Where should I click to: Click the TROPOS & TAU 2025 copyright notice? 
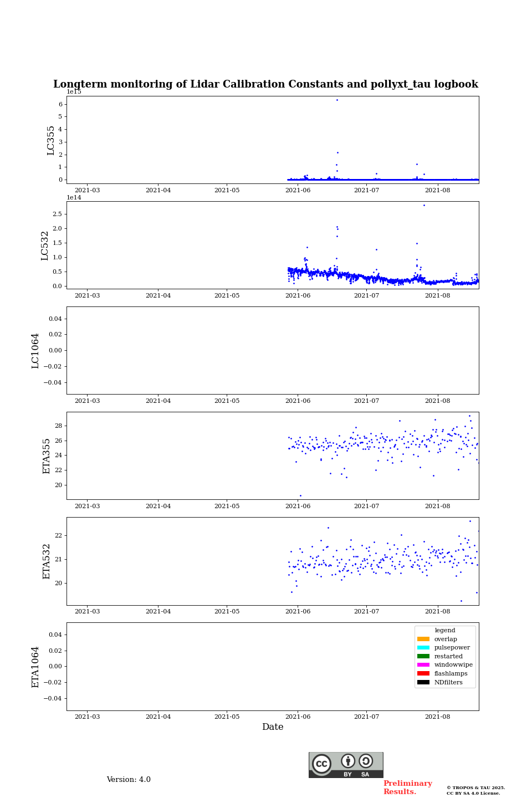click(x=475, y=790)
